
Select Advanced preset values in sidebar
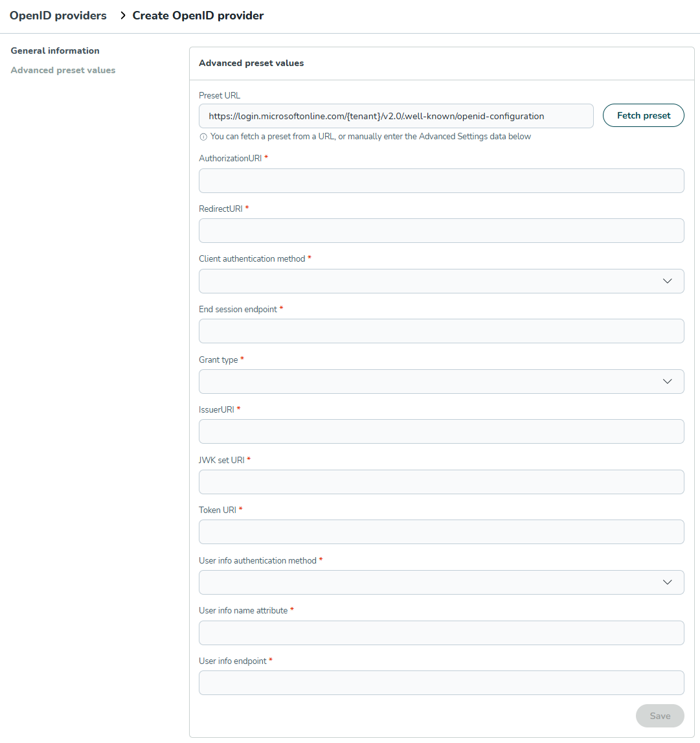[63, 70]
